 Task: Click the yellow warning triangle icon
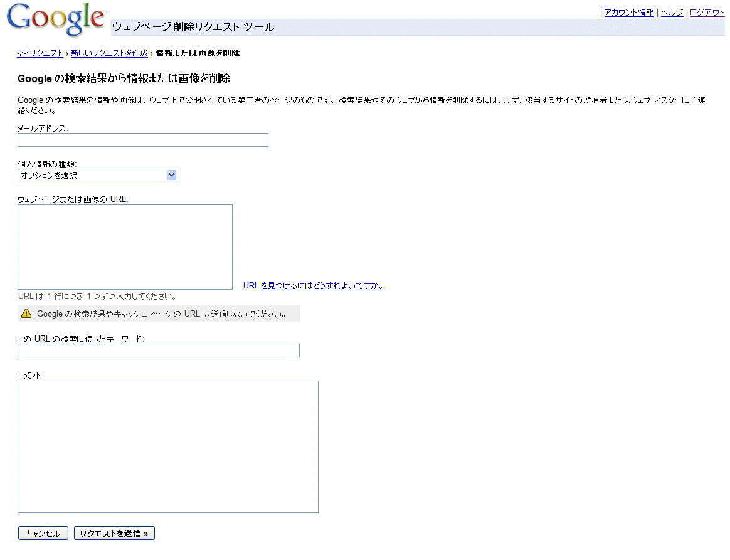point(26,314)
